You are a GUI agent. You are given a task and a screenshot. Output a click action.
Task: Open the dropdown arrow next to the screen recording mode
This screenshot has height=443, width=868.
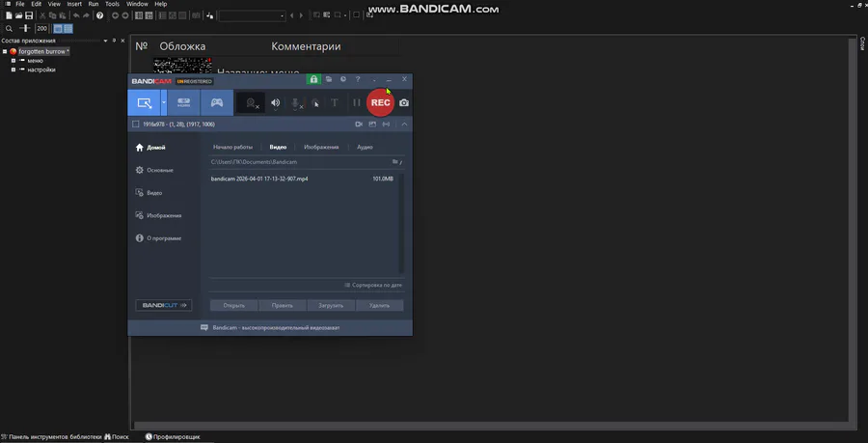tap(164, 102)
